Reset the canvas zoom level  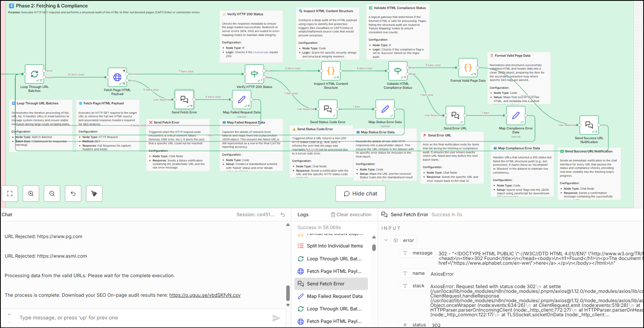pos(73,194)
